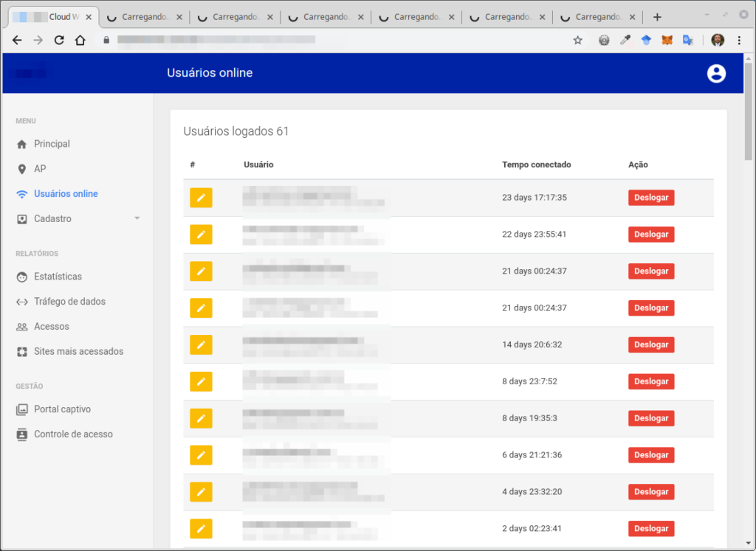Bookmark this page with the star icon
The image size is (756, 551).
point(577,41)
